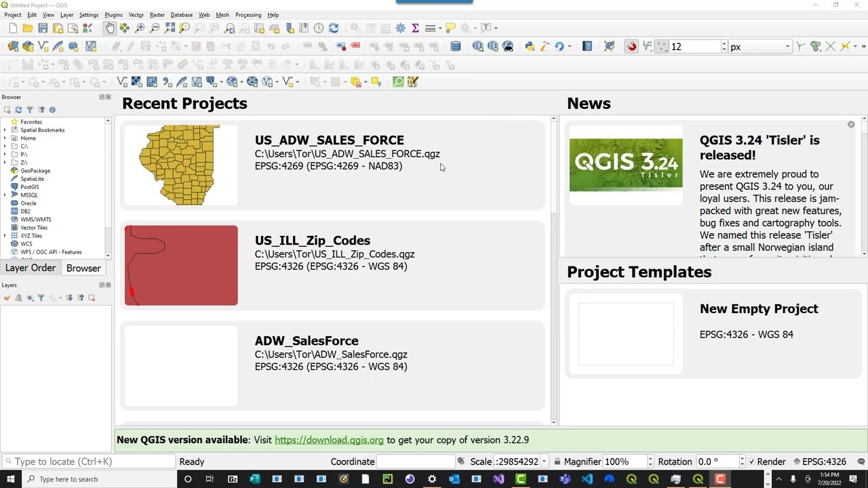
Task: Click the New GeoPackage Layer icon
Action: pyautogui.click(x=28, y=46)
